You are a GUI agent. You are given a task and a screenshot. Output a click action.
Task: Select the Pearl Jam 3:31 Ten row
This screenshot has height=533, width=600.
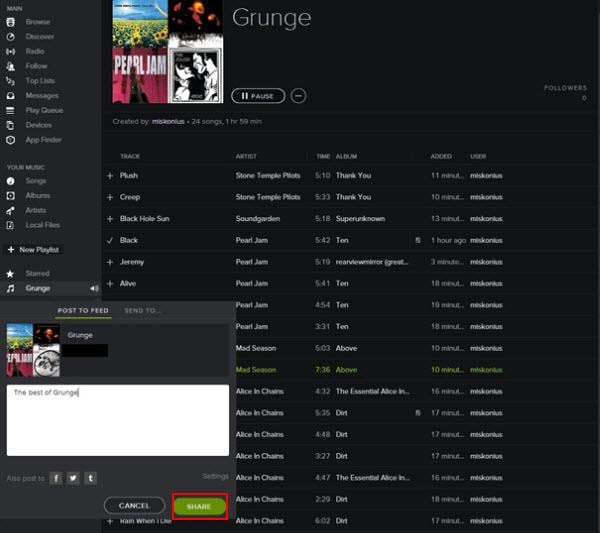point(369,327)
